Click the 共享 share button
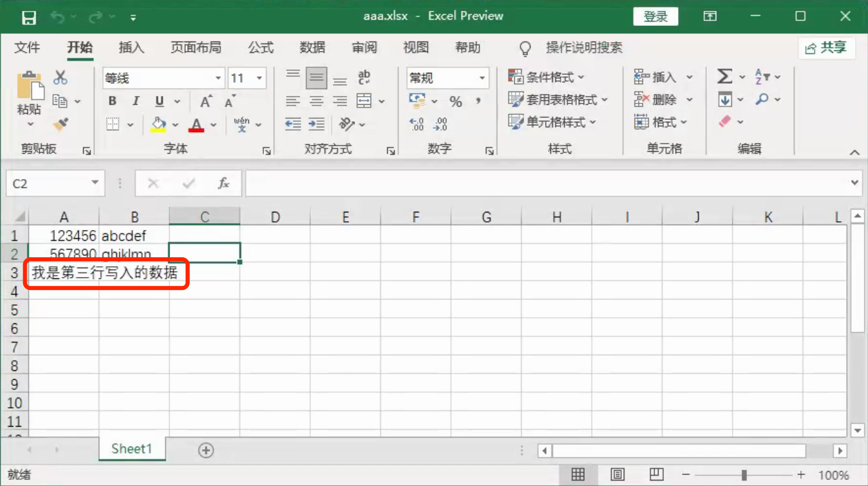The width and height of the screenshot is (868, 486). (x=826, y=48)
